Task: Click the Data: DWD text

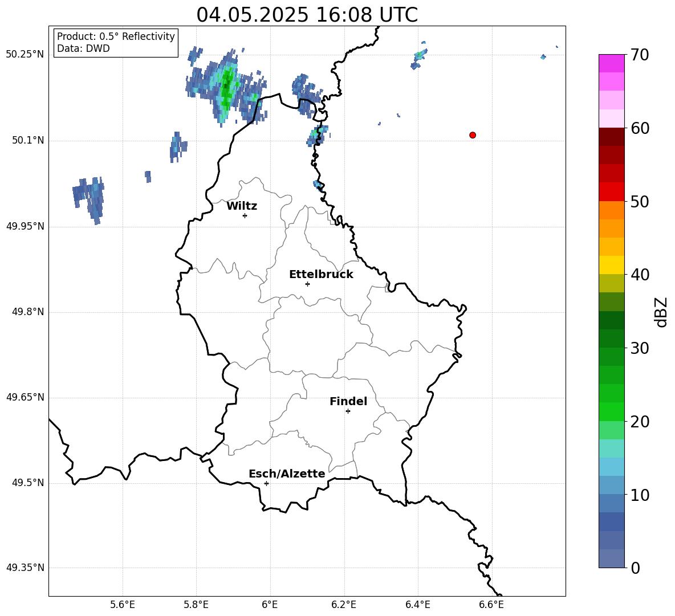Action: coord(83,48)
